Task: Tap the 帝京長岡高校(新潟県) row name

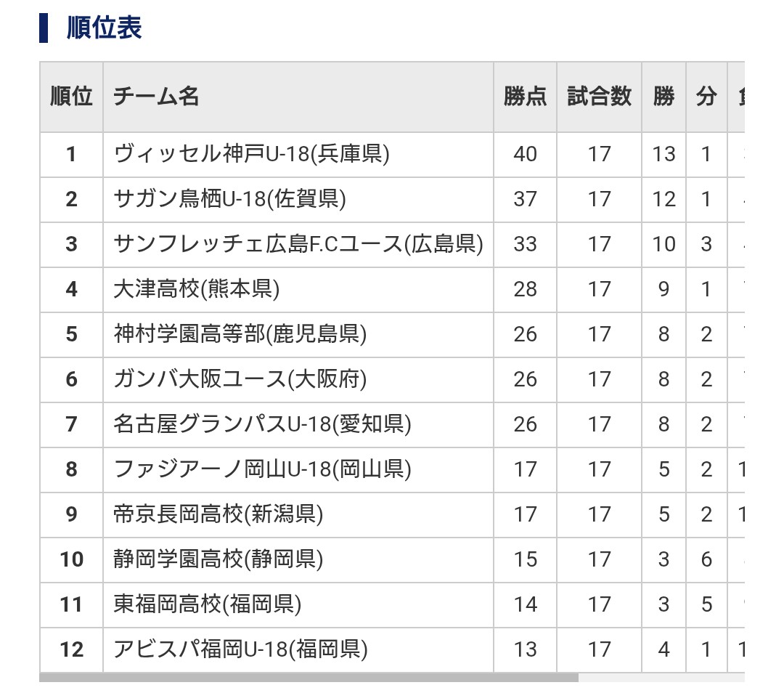Action: tap(218, 514)
